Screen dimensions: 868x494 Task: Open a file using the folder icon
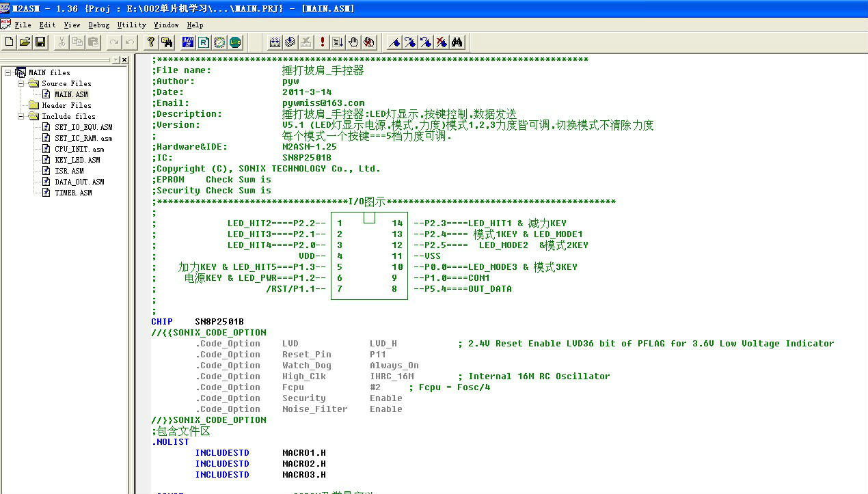click(x=25, y=42)
